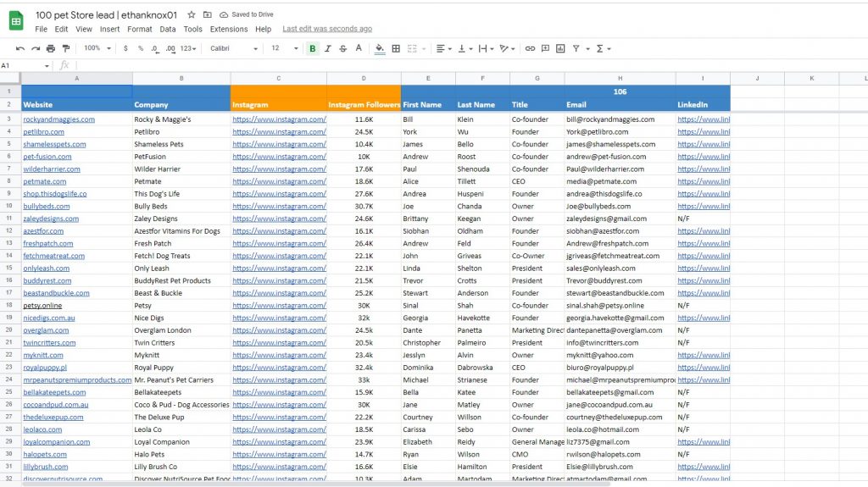Open the horizontal align dropdown

click(x=444, y=49)
